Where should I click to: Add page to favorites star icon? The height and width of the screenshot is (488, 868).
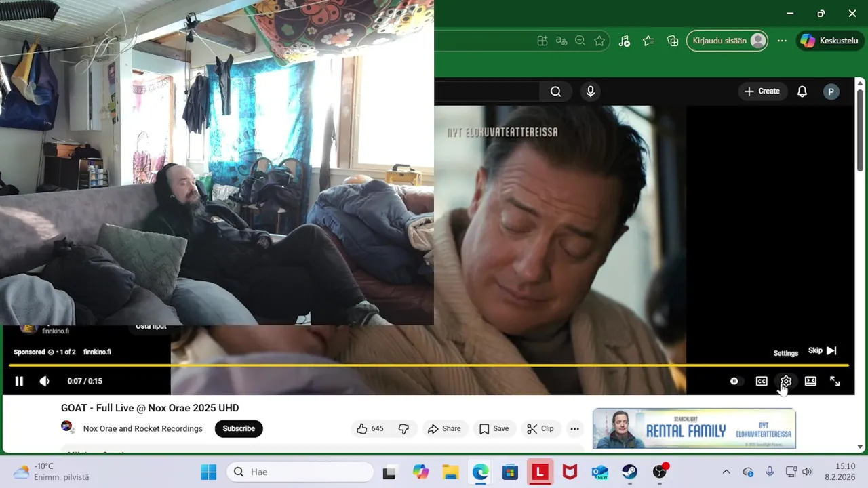599,41
